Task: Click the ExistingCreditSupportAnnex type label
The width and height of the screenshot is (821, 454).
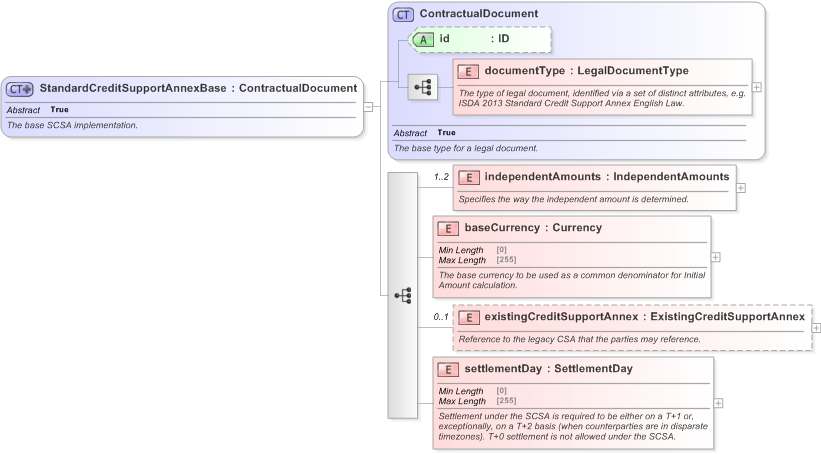Action: point(727,316)
